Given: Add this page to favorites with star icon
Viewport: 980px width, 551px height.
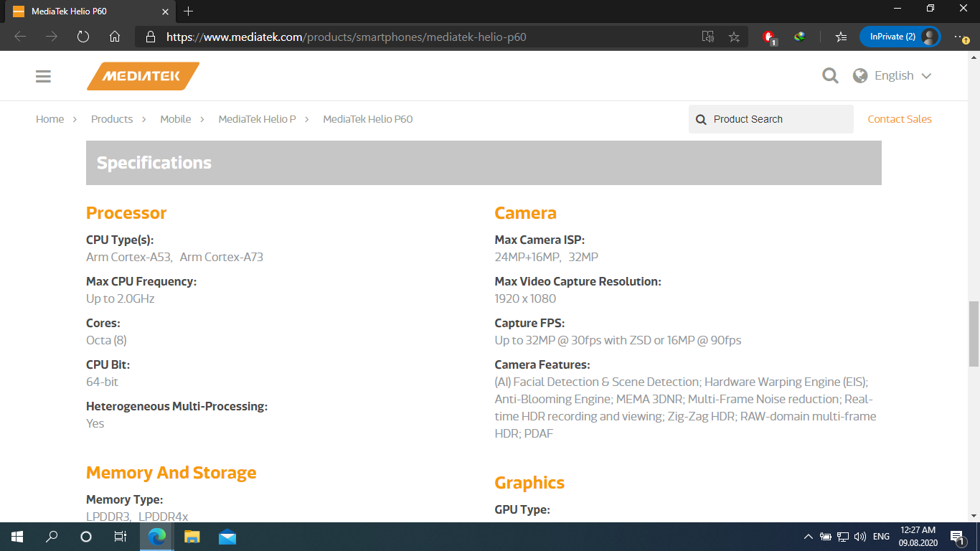Looking at the screenshot, I should [x=734, y=37].
